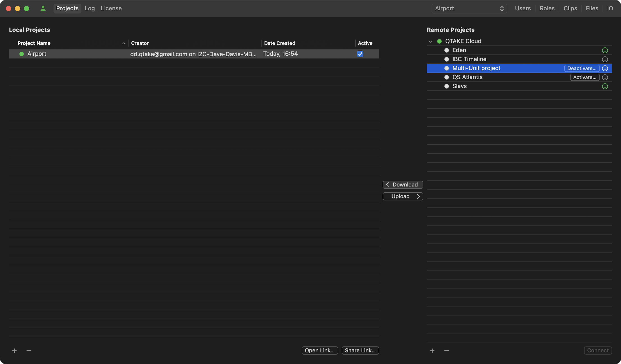This screenshot has width=621, height=364.
Task: Sort by Project Name column header
Action: 34,43
